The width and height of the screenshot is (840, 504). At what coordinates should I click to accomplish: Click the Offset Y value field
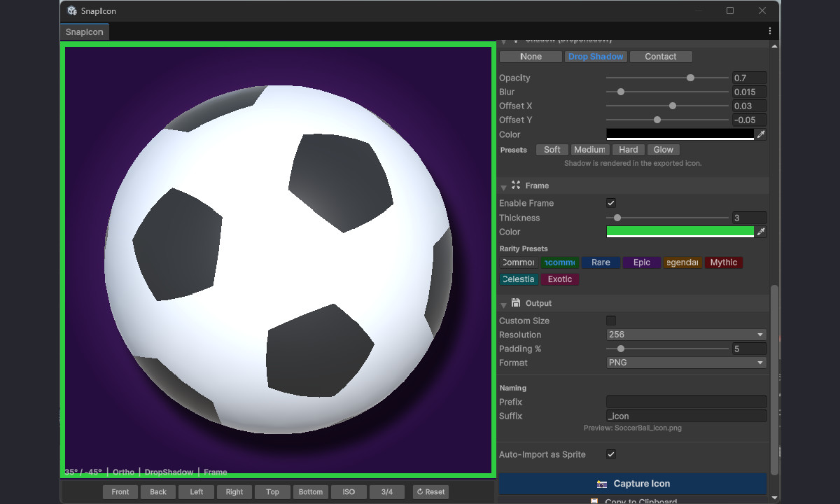click(x=749, y=120)
